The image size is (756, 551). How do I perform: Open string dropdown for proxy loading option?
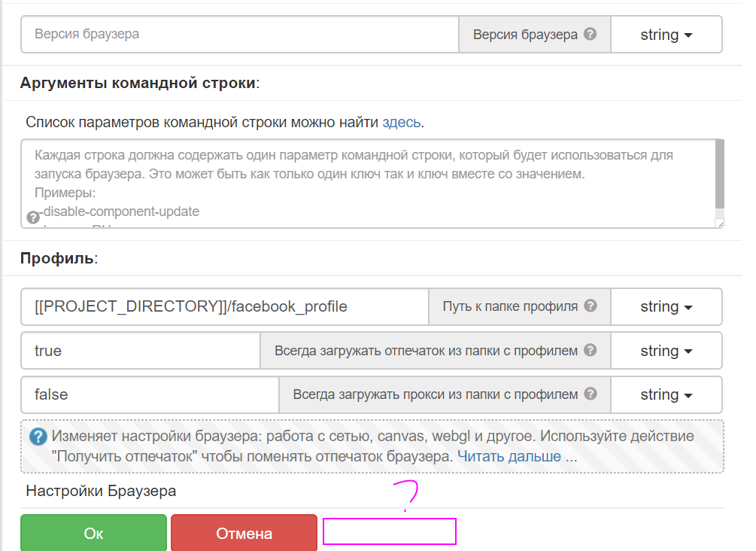[x=666, y=394]
